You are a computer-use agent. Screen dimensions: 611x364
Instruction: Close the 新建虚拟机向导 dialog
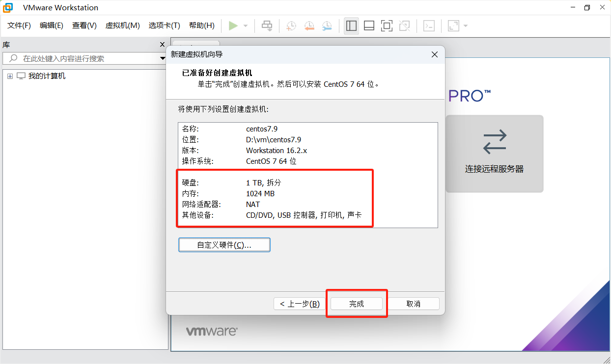pos(434,54)
